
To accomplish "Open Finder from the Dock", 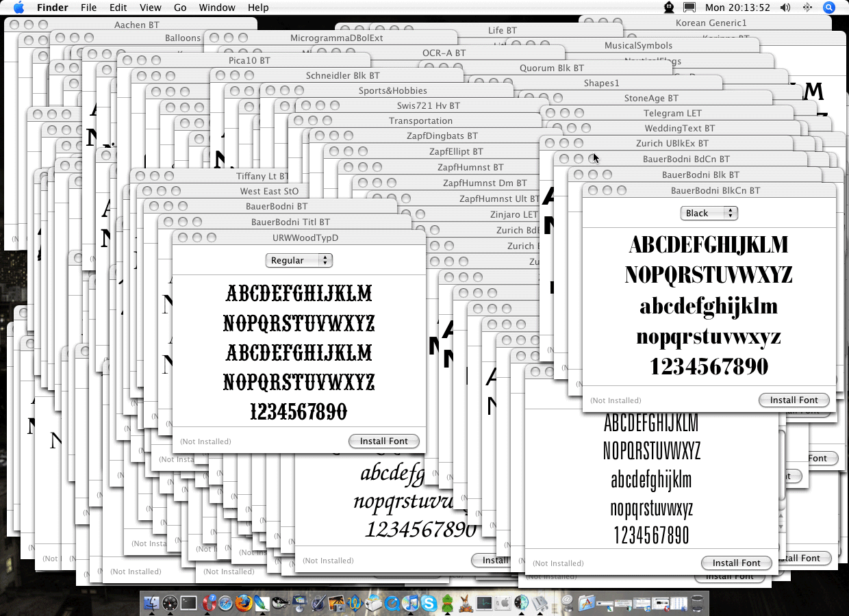I will pyautogui.click(x=151, y=604).
